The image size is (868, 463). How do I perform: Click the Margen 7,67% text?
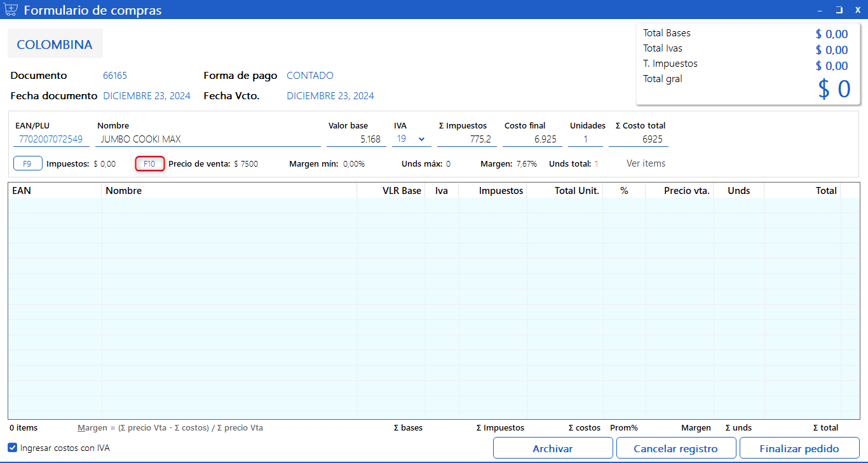click(x=508, y=163)
